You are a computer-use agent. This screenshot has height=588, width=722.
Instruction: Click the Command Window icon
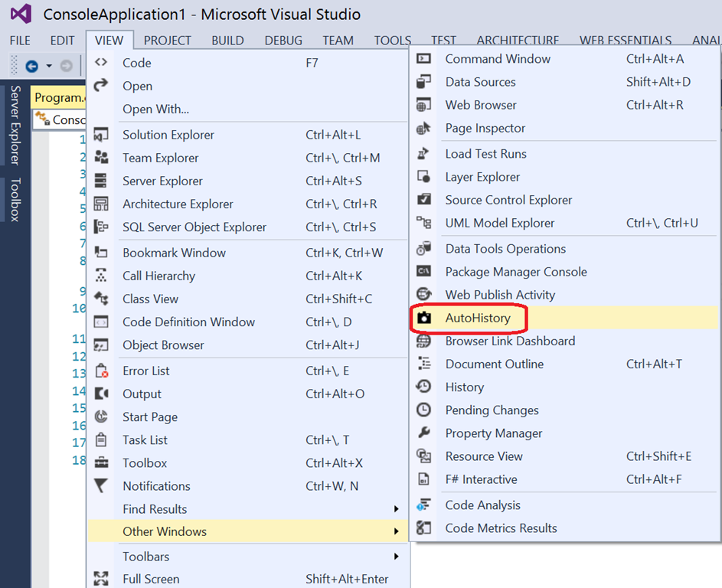pyautogui.click(x=423, y=58)
